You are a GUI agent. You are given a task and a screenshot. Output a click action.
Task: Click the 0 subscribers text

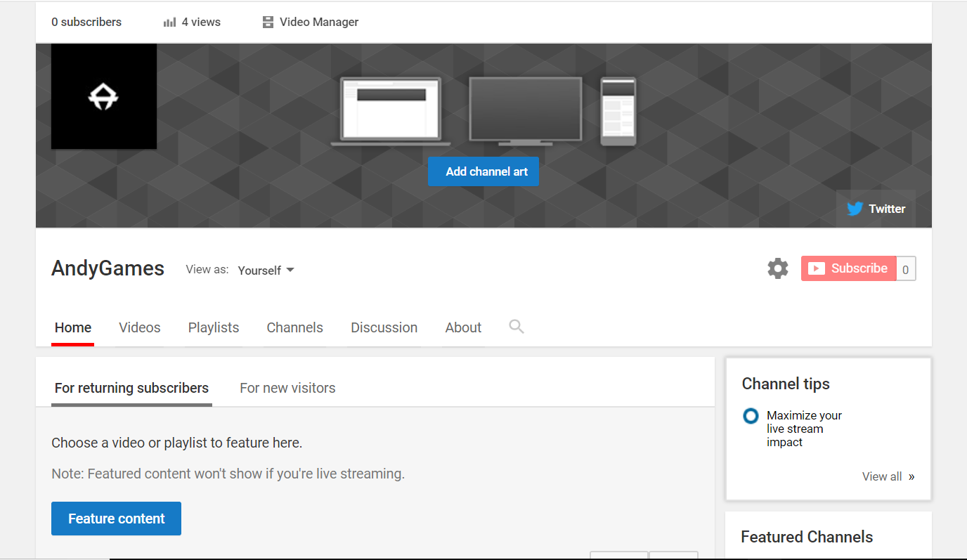point(86,22)
